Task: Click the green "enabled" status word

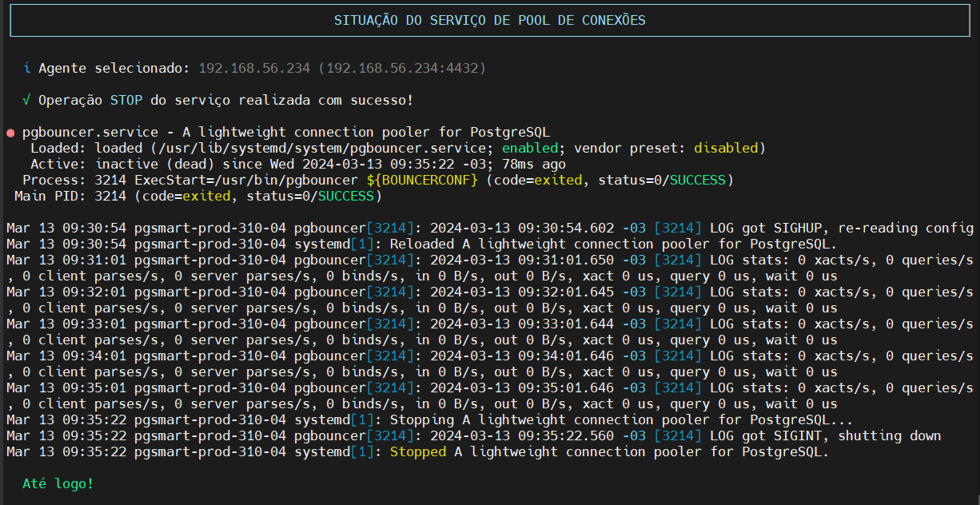Action: [x=530, y=148]
